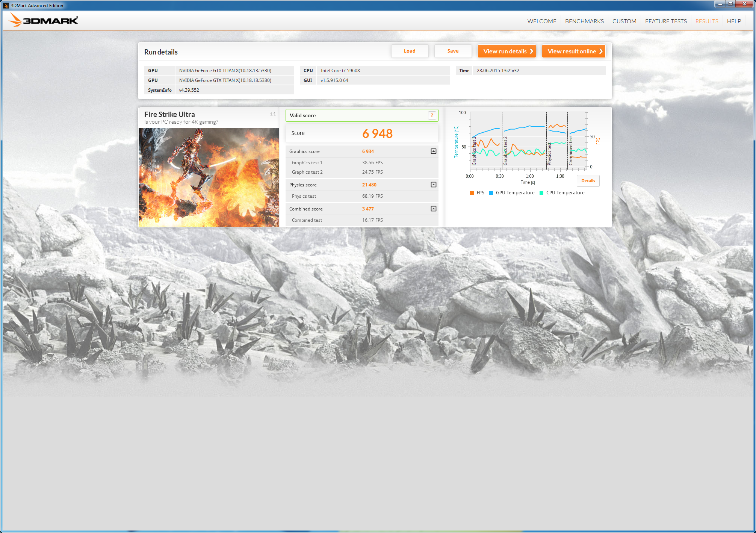The height and width of the screenshot is (533, 756).
Task: Click the chevron on View run details
Action: click(531, 51)
